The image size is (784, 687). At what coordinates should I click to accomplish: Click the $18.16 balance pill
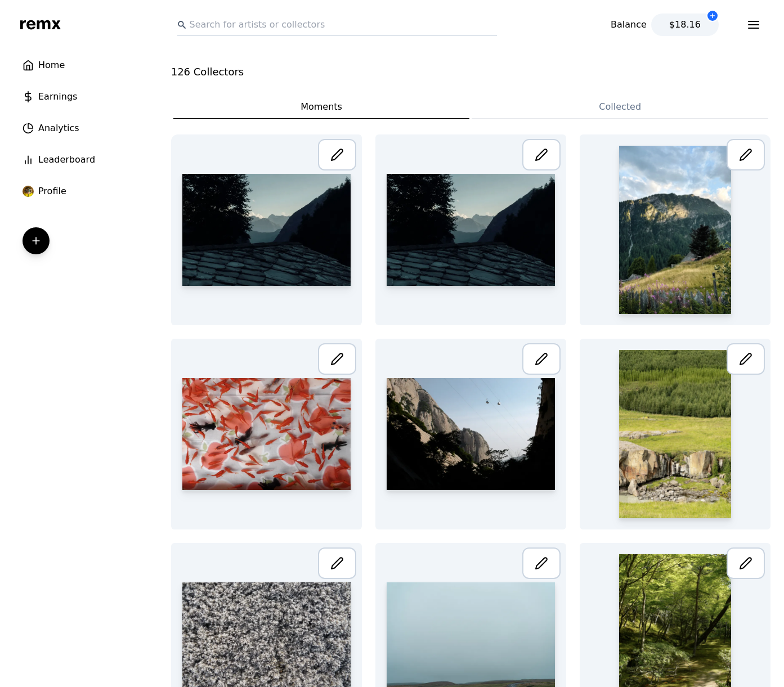pyautogui.click(x=684, y=25)
